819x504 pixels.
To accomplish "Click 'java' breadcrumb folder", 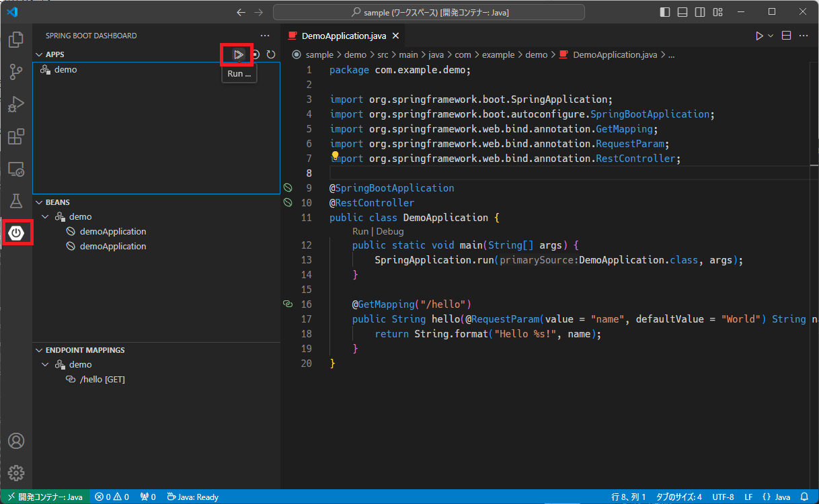I will click(x=437, y=55).
